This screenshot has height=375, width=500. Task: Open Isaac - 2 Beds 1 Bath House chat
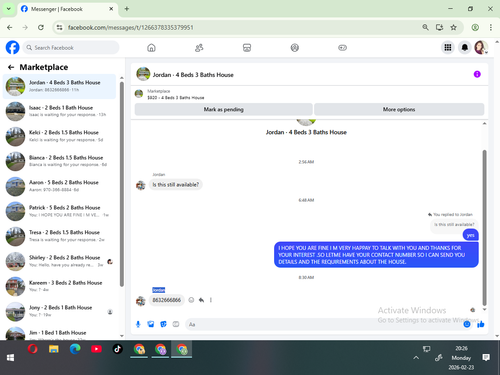pos(59,111)
